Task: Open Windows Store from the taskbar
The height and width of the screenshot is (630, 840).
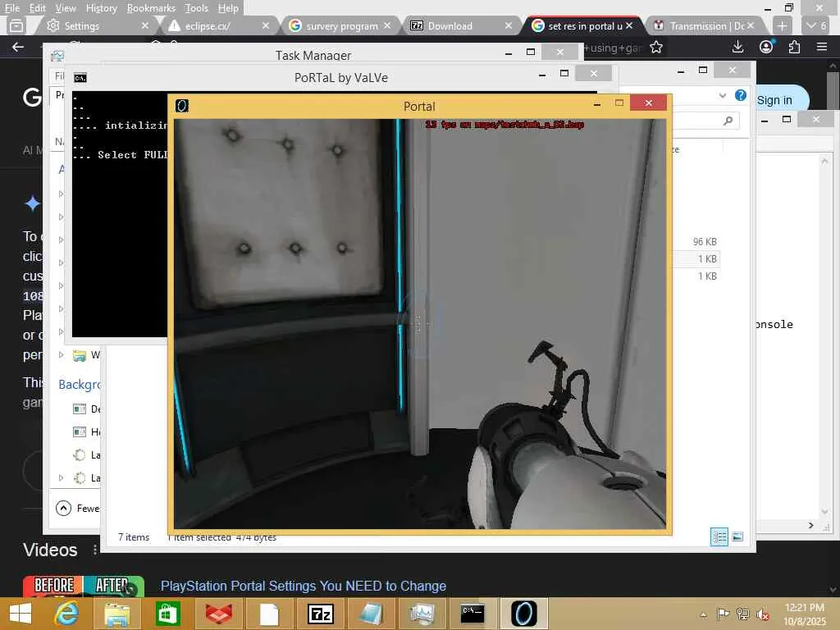Action: point(167,614)
